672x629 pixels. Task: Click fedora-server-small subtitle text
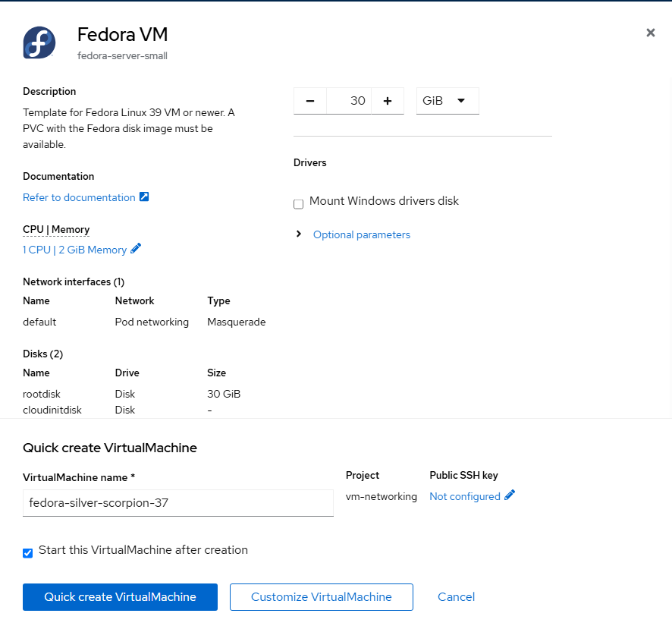pyautogui.click(x=122, y=55)
